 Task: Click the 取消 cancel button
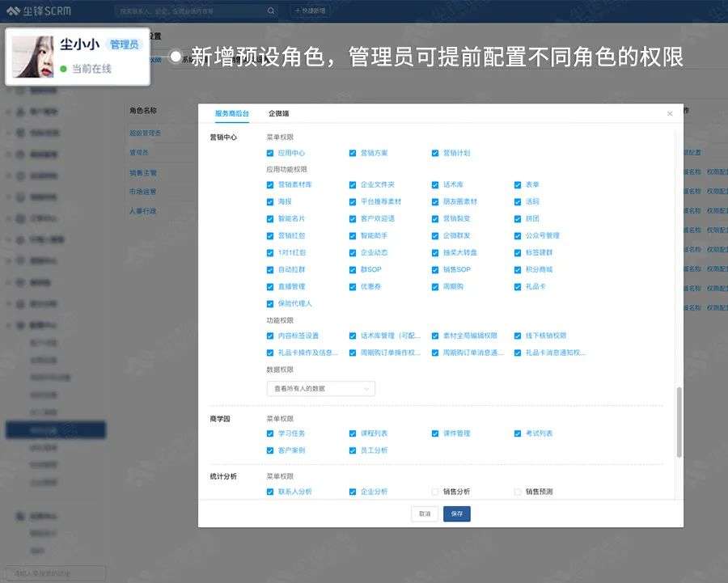(425, 513)
